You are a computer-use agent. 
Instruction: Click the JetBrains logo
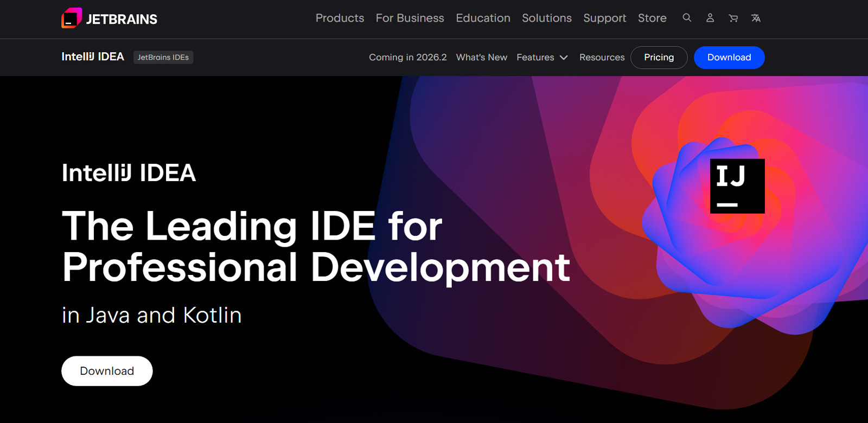coord(109,18)
